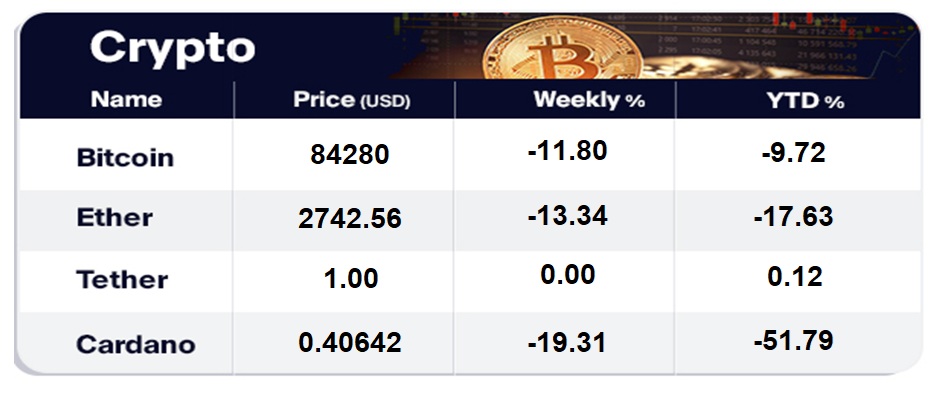935x403 pixels.
Task: Select Bitcoin weekly change -11.80
Action: [x=567, y=153]
